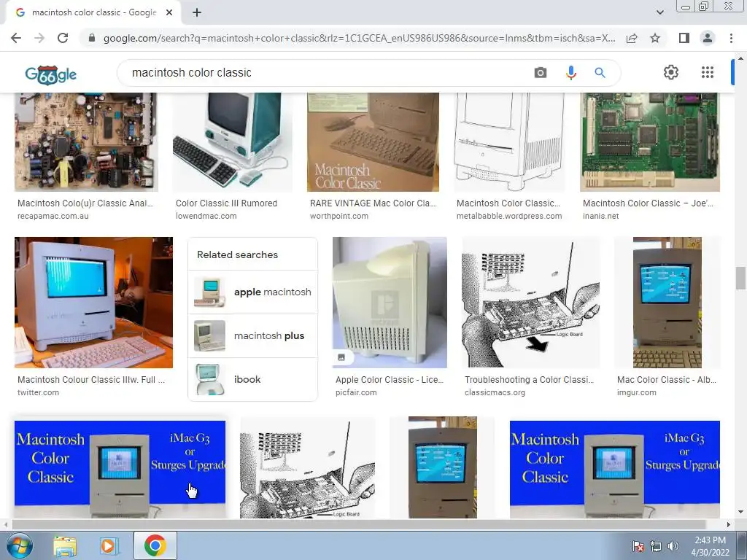This screenshot has height=560, width=747.
Task: Click the vertical scrollbar thumb
Action: tap(740, 278)
